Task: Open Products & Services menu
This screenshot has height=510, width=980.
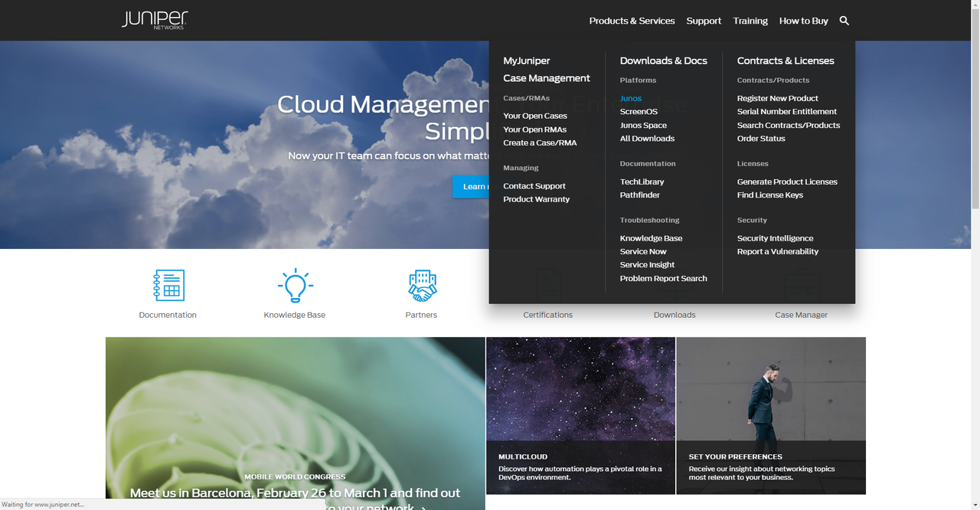Action: point(632,21)
